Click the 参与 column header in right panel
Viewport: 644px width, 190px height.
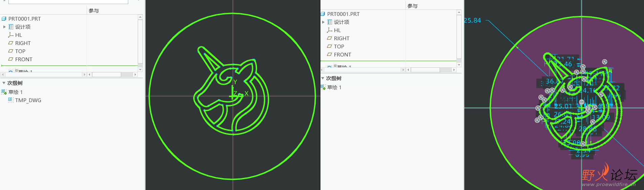coord(413,6)
